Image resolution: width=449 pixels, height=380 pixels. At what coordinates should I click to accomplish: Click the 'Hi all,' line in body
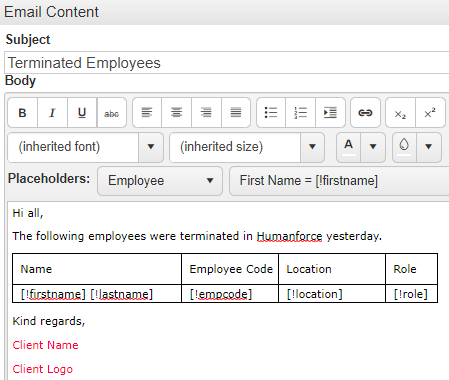click(28, 213)
